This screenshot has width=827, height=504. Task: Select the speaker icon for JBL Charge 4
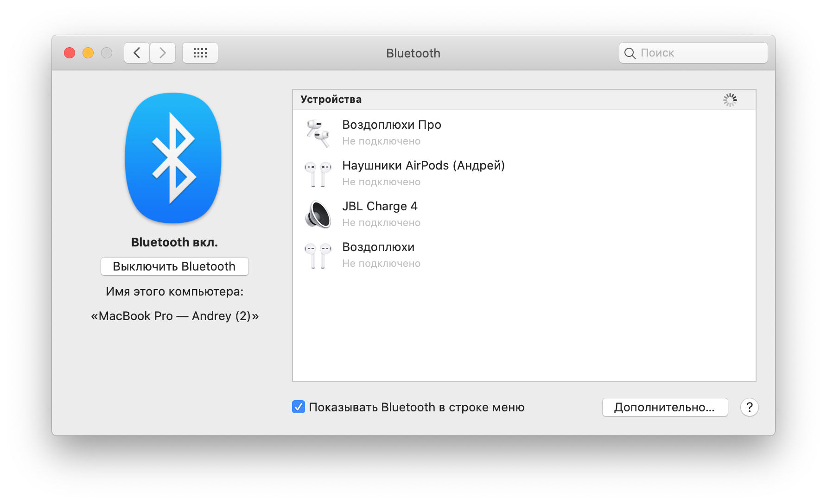(318, 214)
